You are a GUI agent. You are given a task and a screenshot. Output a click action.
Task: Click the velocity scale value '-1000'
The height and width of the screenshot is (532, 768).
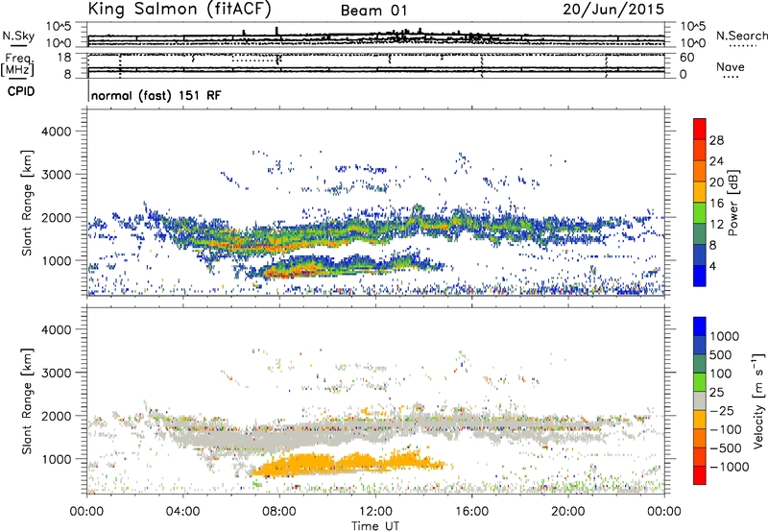coord(729,467)
